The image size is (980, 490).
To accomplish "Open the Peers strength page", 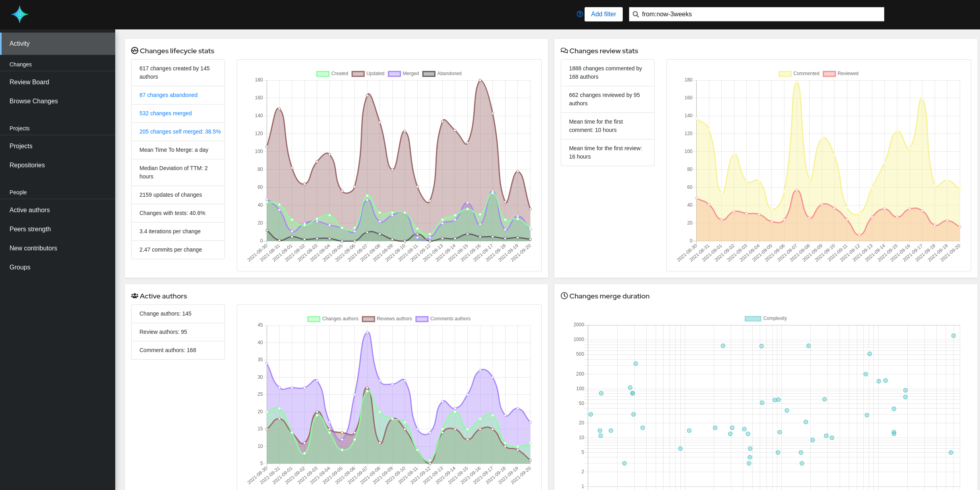I will pos(30,229).
